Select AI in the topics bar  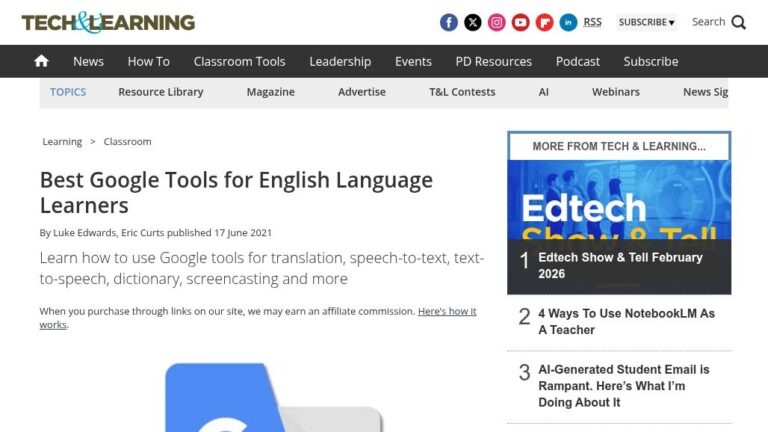pos(543,92)
